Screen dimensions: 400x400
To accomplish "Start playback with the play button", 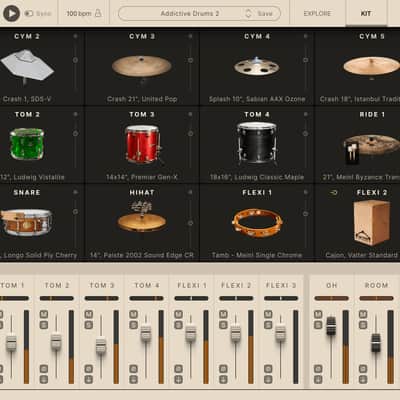I will coord(12,14).
